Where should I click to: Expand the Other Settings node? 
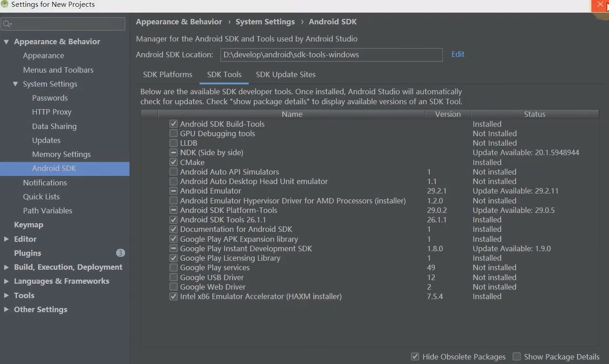6,309
